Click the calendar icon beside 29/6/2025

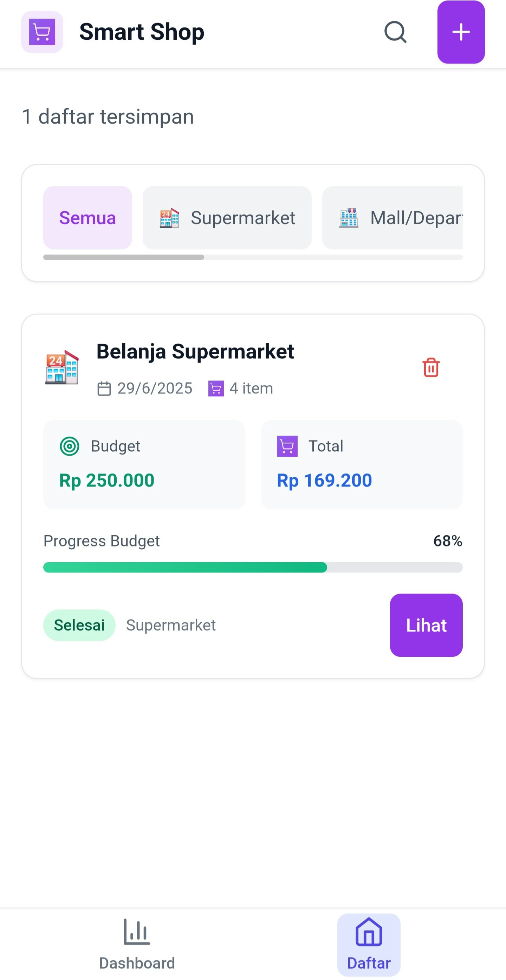pos(104,389)
